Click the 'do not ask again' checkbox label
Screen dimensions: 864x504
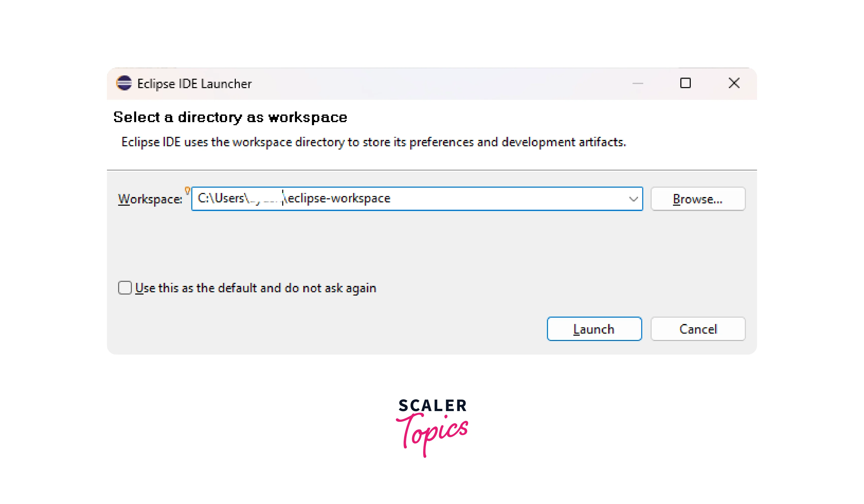coord(256,288)
